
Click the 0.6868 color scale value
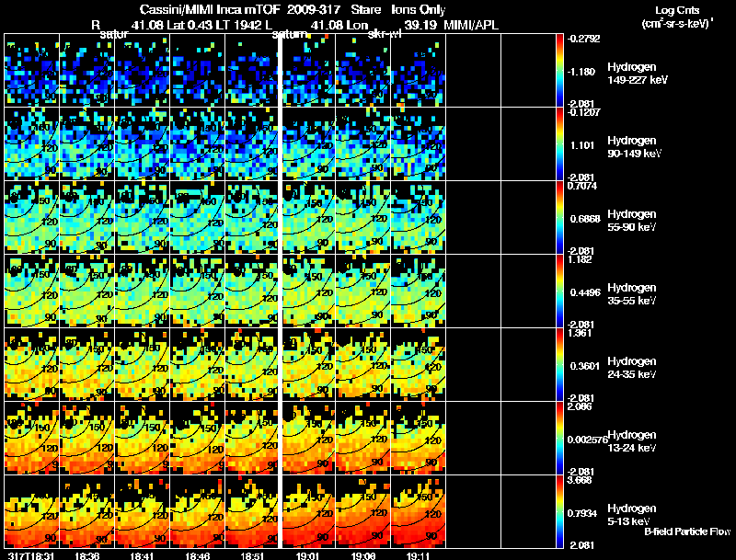[x=585, y=219]
